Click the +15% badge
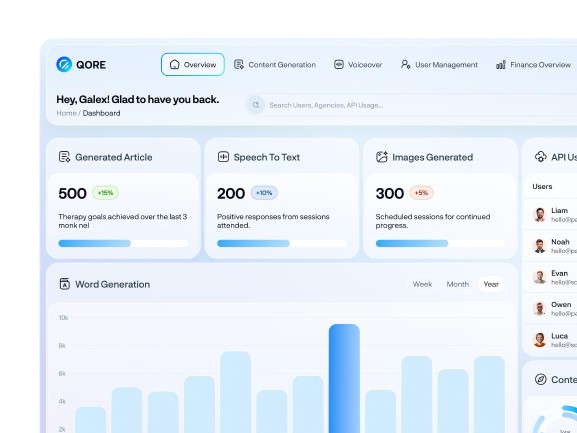Screen dimensions: 577x433 (106, 193)
